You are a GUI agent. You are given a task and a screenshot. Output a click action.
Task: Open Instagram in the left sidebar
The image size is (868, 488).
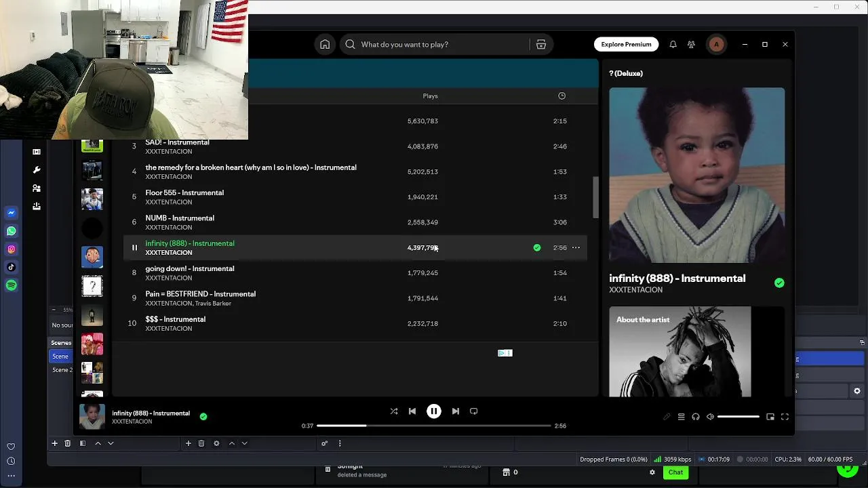[12, 249]
